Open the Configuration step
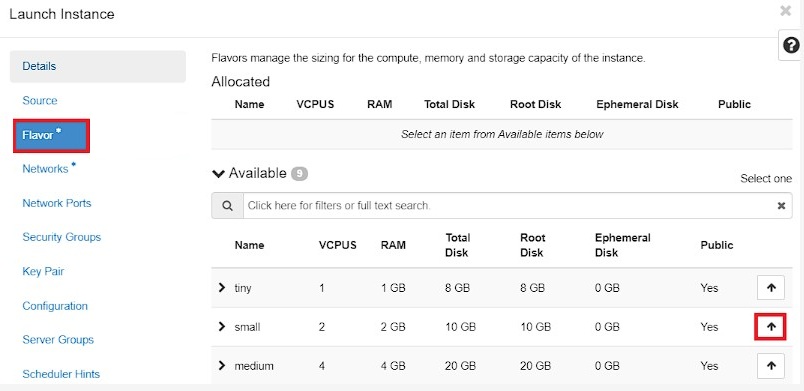 pos(55,306)
